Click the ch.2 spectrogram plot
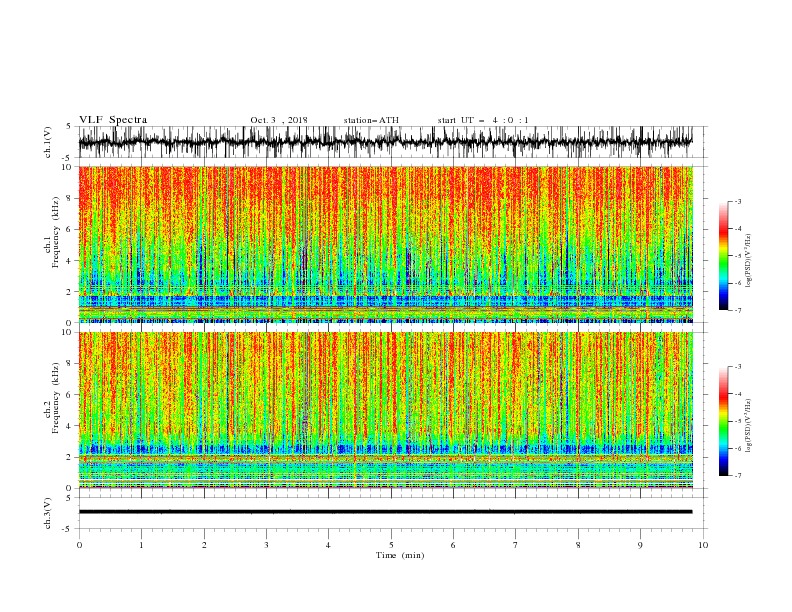The image size is (792, 612). [x=386, y=410]
